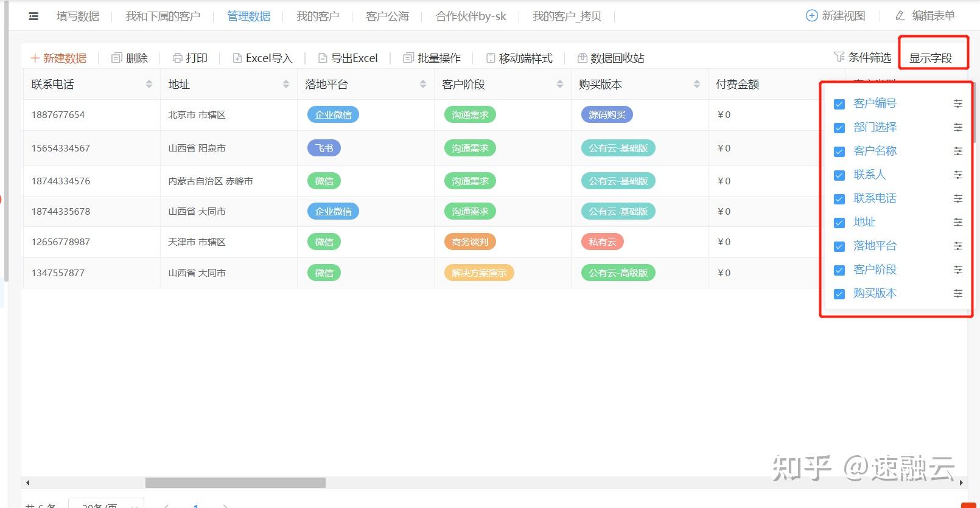The height and width of the screenshot is (508, 980).
Task: Uncheck the 客户编号 field checkbox
Action: [839, 104]
